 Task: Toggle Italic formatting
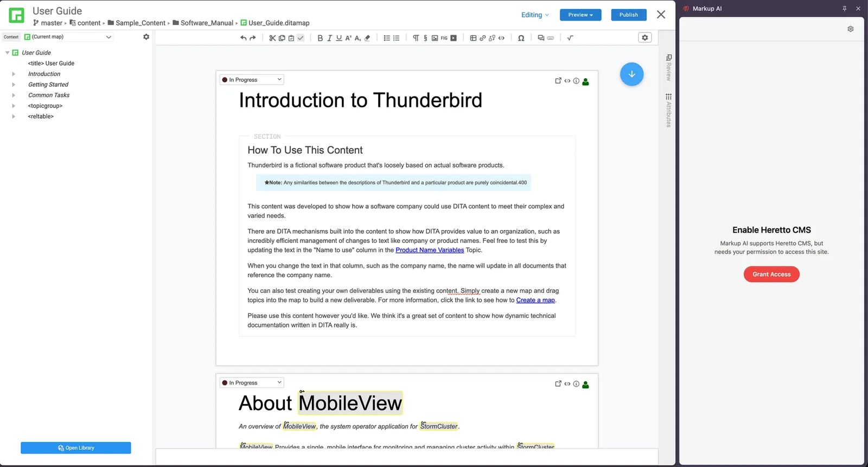pos(329,38)
